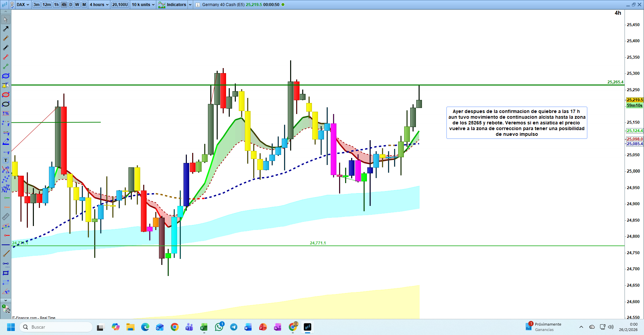Expand the drawing toolbar's bottom chevron
644x335 pixels.
[x=6, y=300]
